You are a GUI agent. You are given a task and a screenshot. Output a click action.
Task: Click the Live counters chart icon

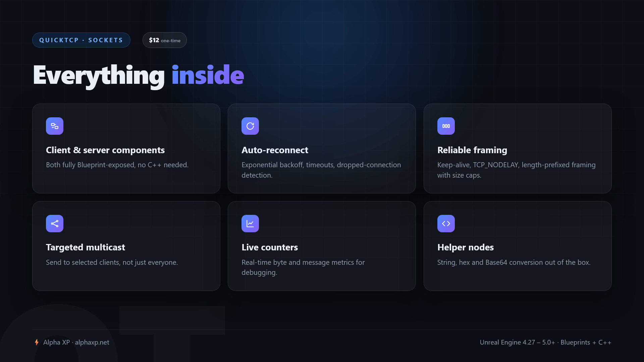point(250,224)
